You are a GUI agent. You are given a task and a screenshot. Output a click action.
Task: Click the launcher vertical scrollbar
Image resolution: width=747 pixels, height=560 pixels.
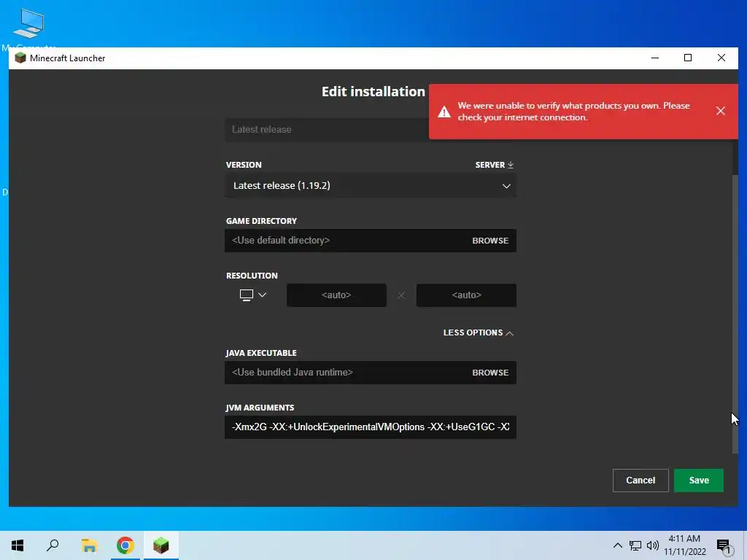[735, 314]
